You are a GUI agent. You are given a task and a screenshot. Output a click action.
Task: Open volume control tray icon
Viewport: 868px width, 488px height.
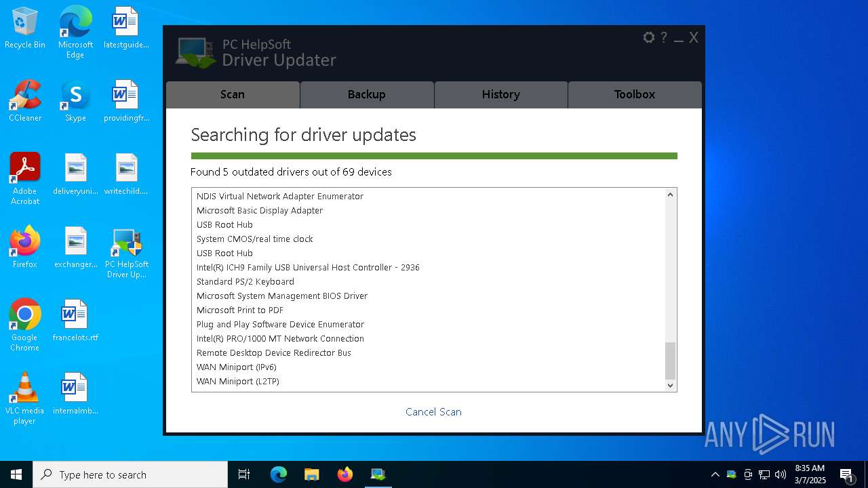click(781, 474)
